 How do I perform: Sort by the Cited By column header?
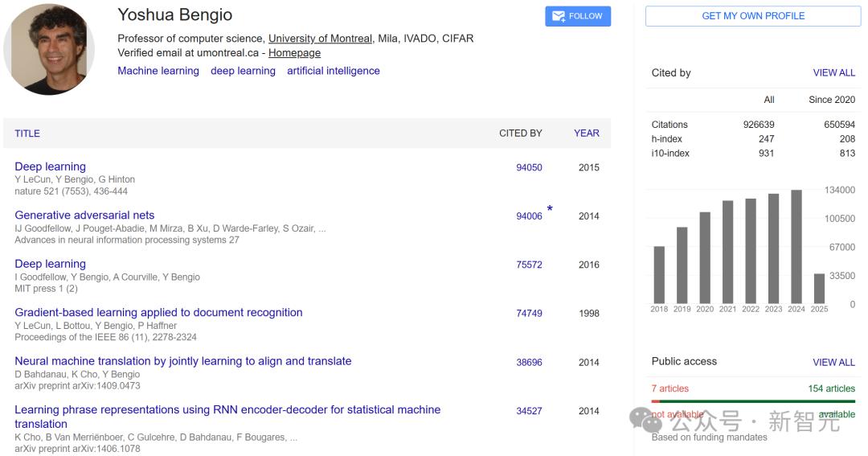coord(520,134)
